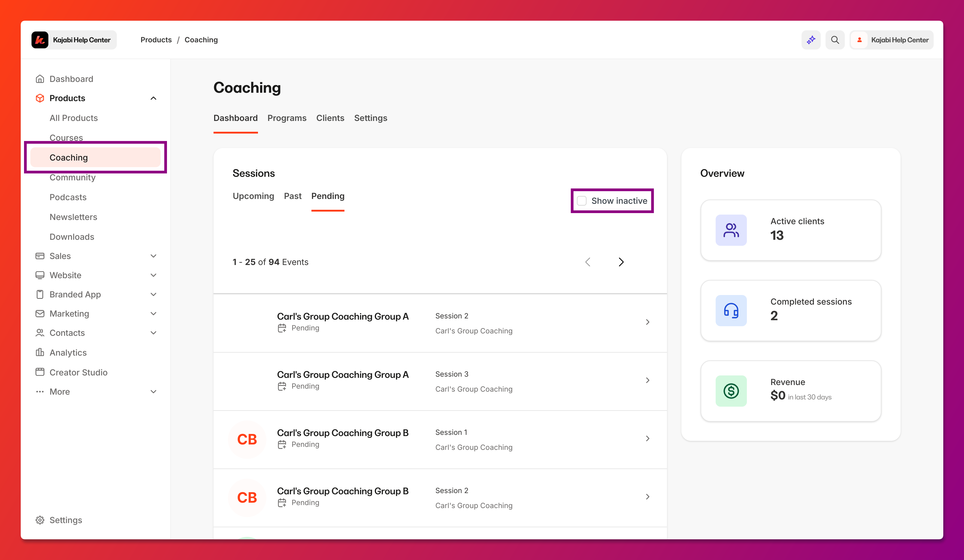
Task: Collapse the Products menu chevron
Action: tap(153, 98)
